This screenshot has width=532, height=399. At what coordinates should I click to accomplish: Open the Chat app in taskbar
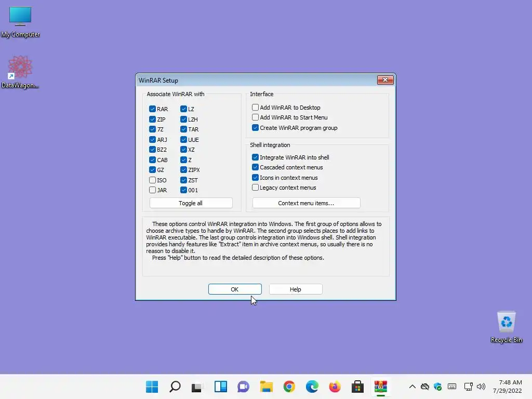243,387
